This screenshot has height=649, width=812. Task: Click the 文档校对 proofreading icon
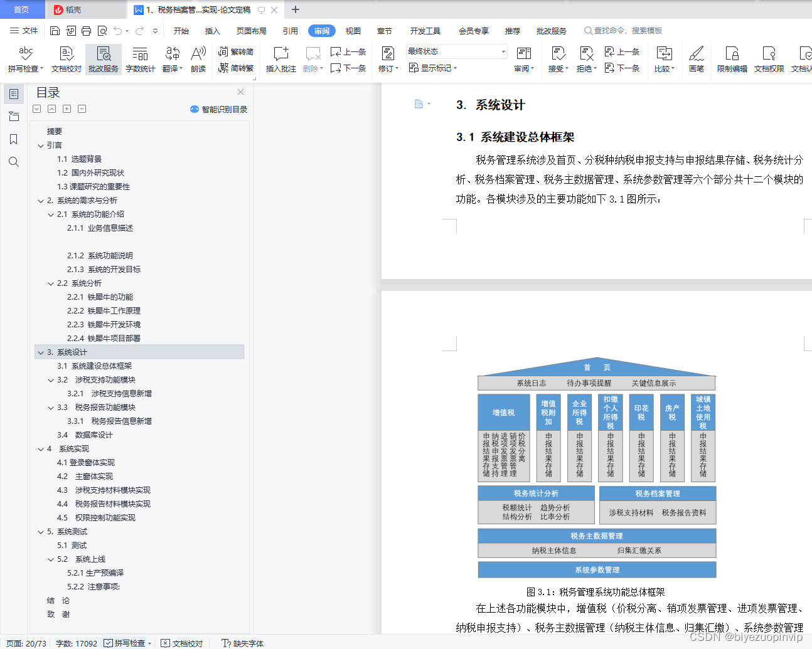pos(66,54)
